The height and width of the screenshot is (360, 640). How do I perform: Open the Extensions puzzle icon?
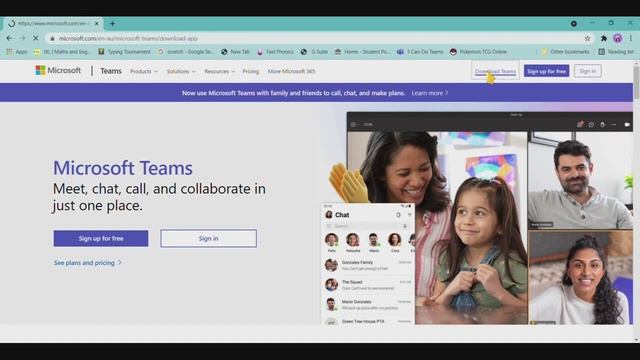pos(604,38)
